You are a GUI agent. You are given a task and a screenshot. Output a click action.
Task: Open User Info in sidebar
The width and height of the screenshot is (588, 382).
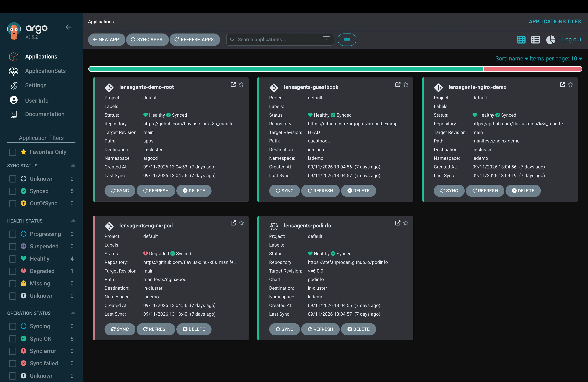[x=37, y=101]
